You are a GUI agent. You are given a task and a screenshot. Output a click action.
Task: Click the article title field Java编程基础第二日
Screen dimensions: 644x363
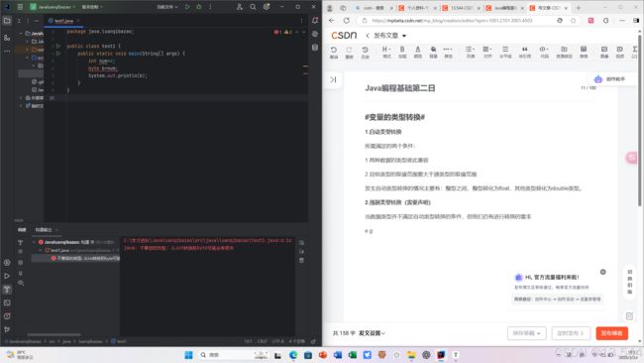point(399,88)
